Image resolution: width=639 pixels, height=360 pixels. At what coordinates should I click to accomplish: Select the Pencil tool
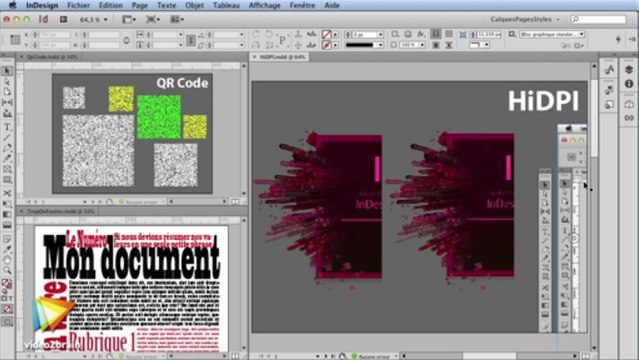(7, 158)
